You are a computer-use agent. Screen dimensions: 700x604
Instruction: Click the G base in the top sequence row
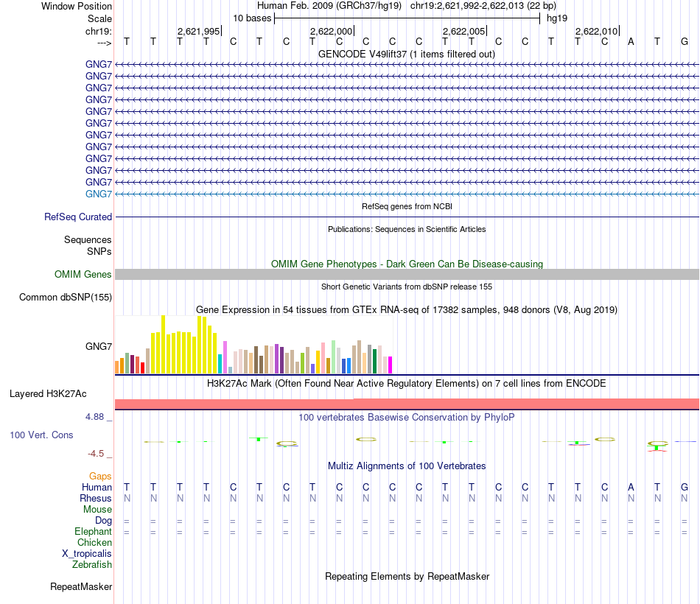685,41
